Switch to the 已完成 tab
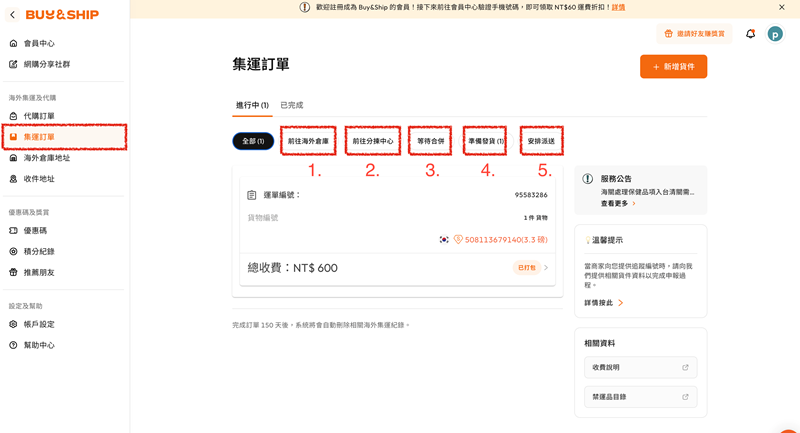The width and height of the screenshot is (800, 433). coord(291,105)
